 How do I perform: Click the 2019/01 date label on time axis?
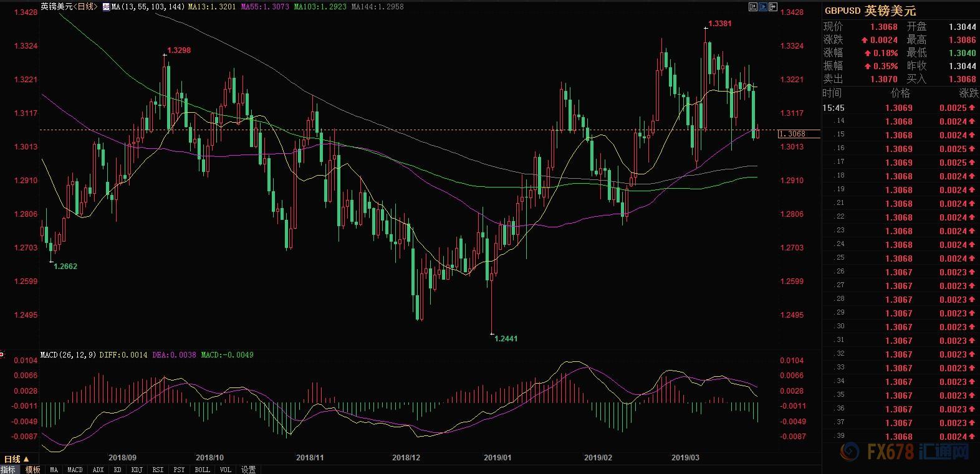[x=497, y=458]
